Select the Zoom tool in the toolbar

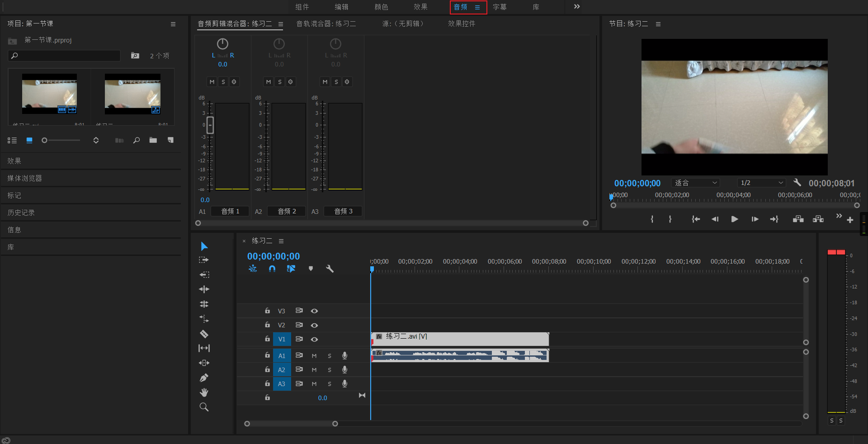pos(204,407)
